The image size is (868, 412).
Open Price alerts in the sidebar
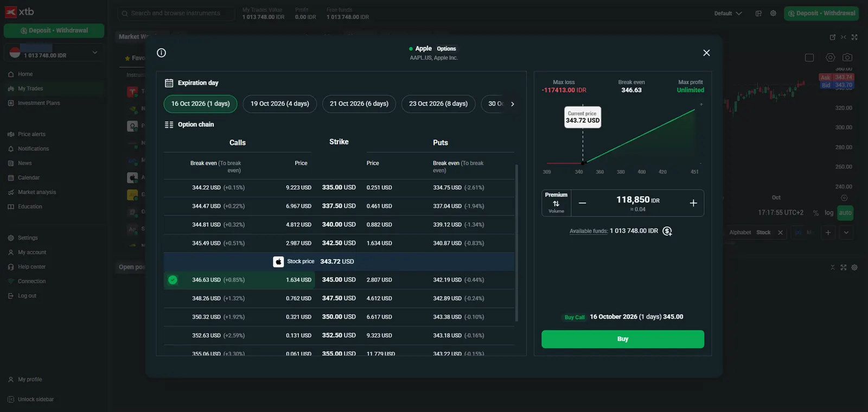[31, 134]
